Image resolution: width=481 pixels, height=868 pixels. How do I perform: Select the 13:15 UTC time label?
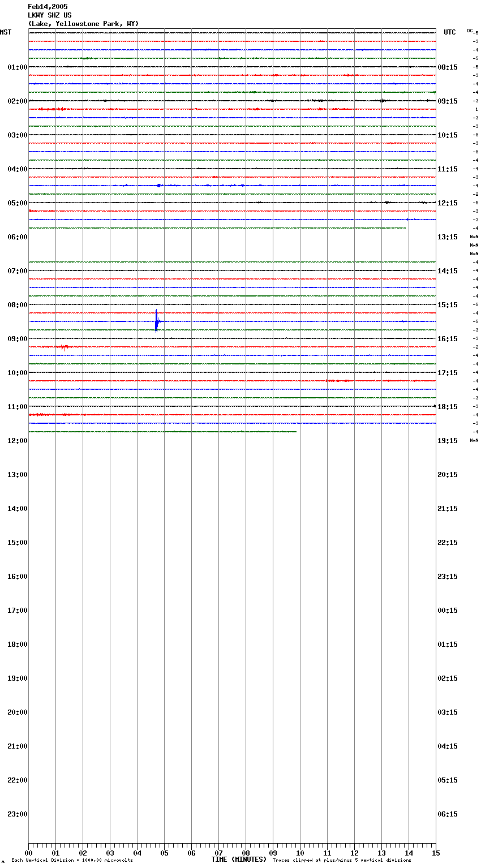coord(448,237)
